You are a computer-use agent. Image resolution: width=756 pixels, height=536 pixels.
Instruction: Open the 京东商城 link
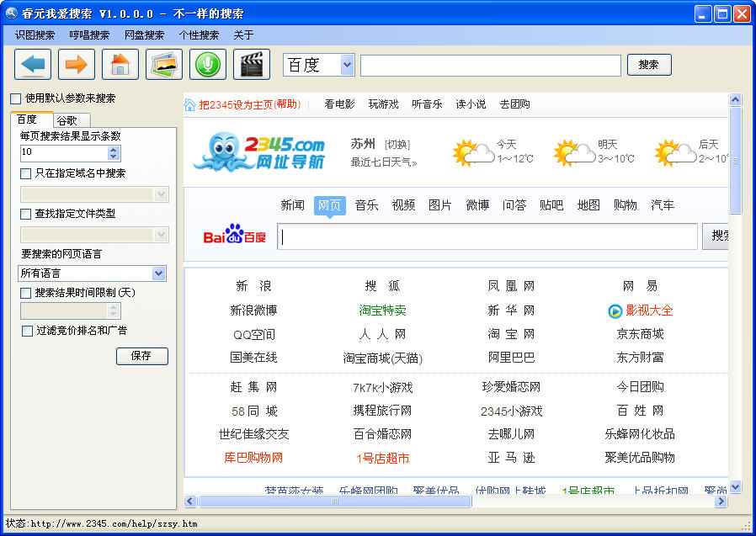[641, 334]
